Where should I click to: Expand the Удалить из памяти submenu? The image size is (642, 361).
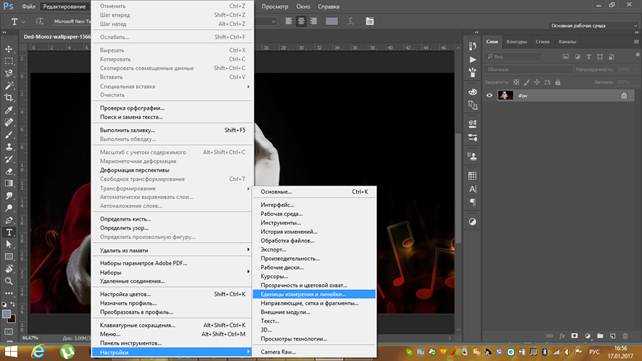click(x=172, y=250)
